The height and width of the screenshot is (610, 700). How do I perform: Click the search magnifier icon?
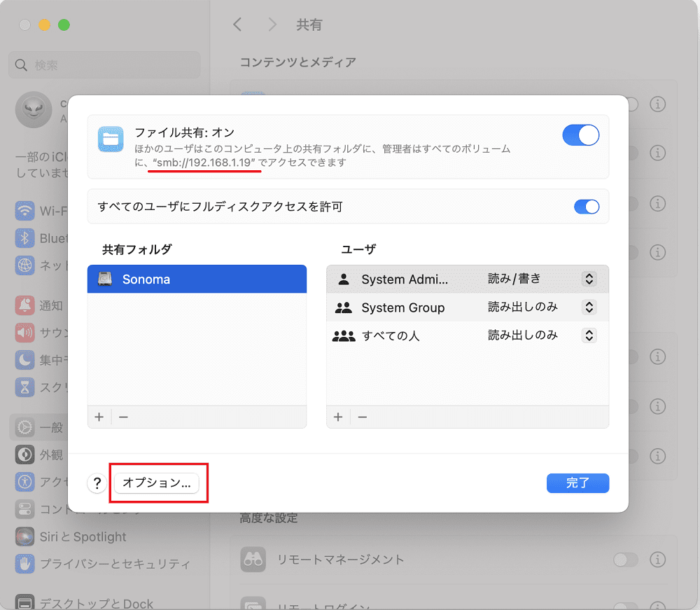(x=21, y=65)
